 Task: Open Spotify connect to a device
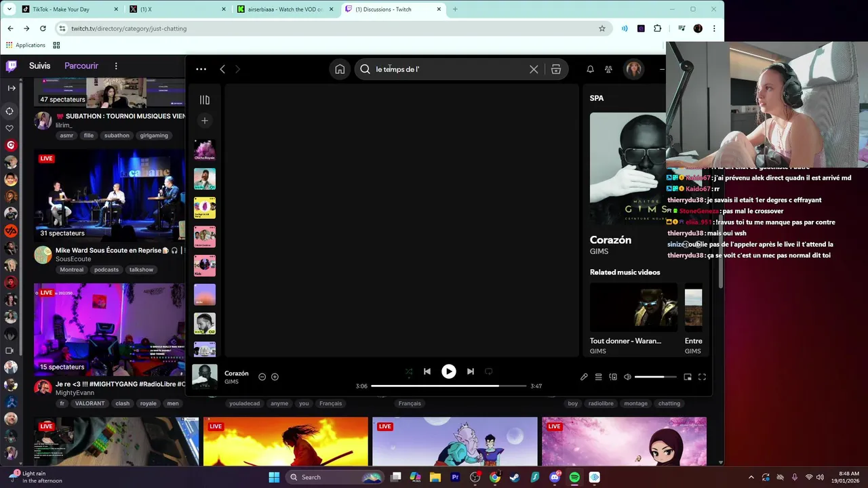coord(613,377)
